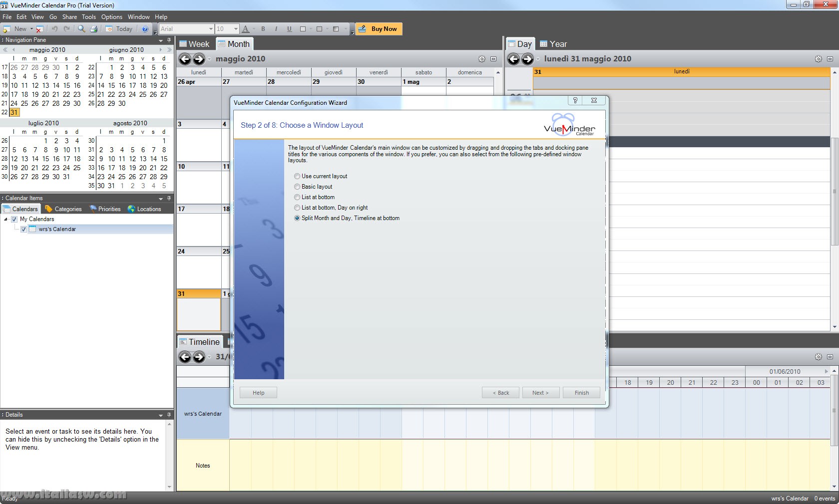Screen dimensions: 839x504
Task: Click the wizard Next button
Action: 540,393
